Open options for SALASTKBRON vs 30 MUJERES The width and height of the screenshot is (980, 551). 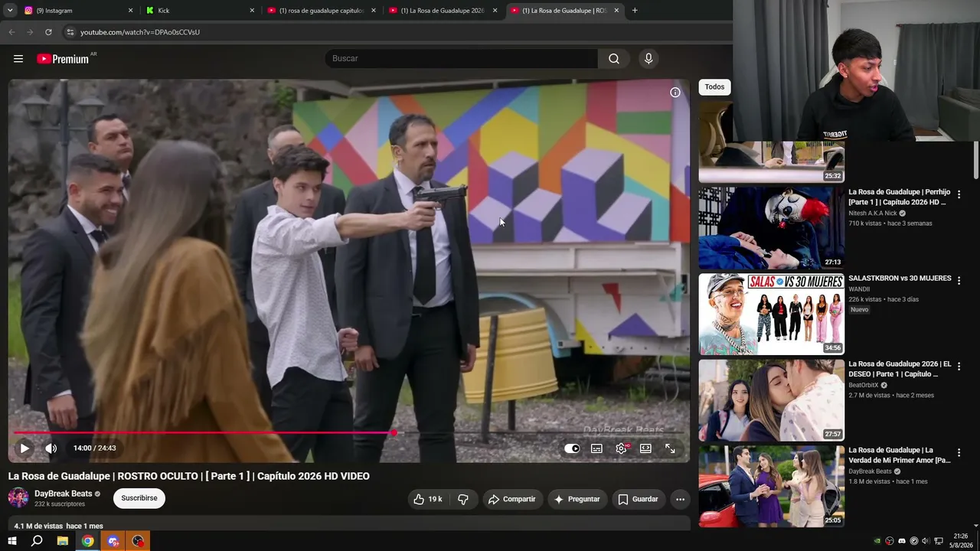click(x=959, y=281)
